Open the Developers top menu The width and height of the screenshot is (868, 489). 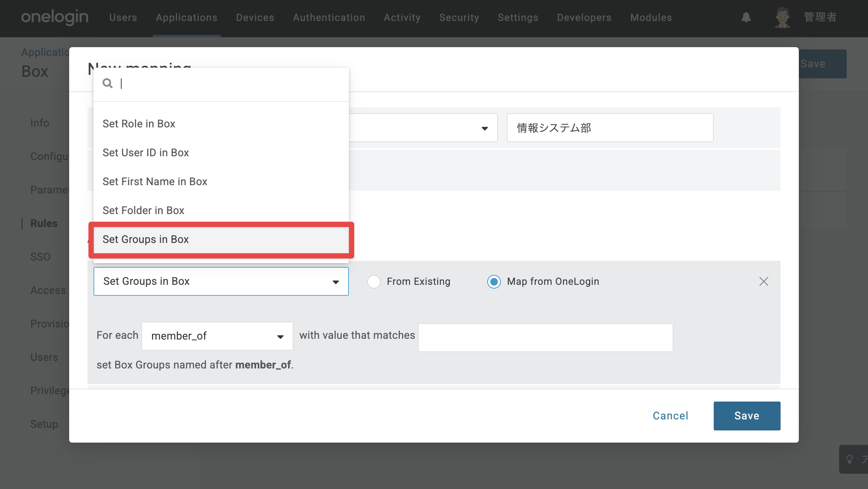tap(584, 17)
